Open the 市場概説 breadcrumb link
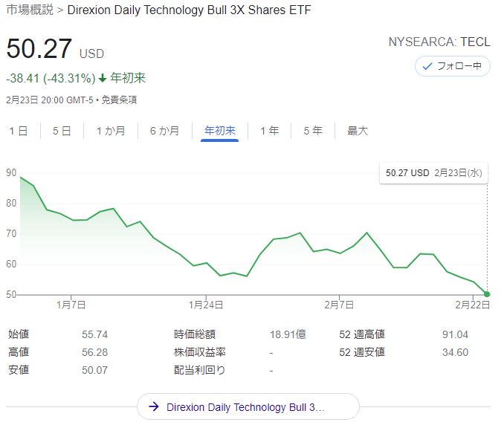 tap(30, 10)
